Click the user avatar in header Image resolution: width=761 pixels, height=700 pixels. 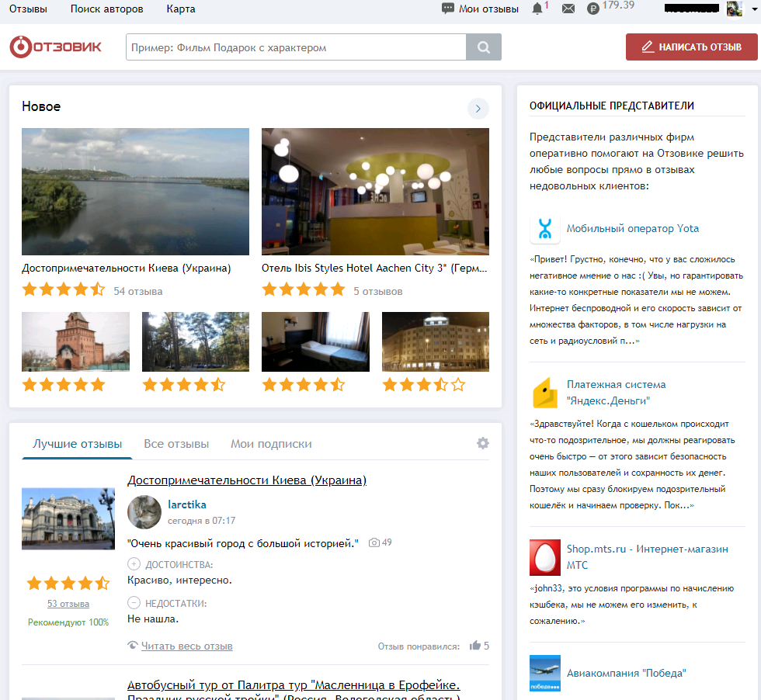[735, 9]
